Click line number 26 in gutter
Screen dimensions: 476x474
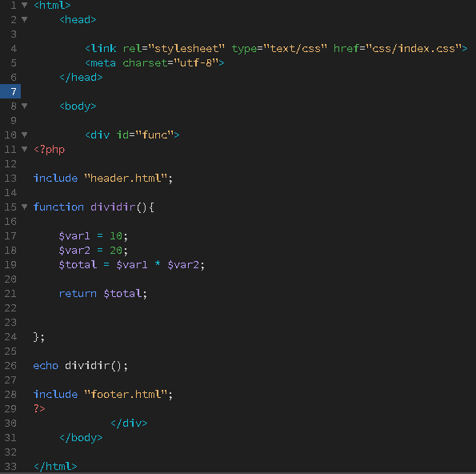click(10, 366)
